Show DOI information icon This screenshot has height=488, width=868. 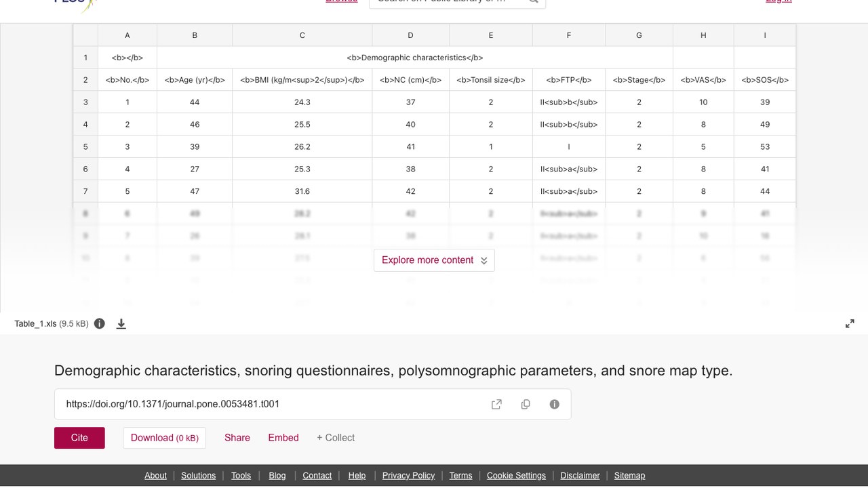click(x=555, y=404)
